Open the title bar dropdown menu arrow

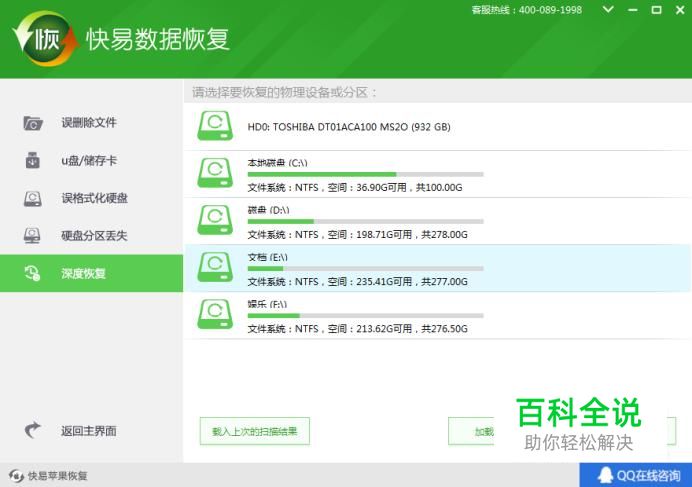(608, 9)
